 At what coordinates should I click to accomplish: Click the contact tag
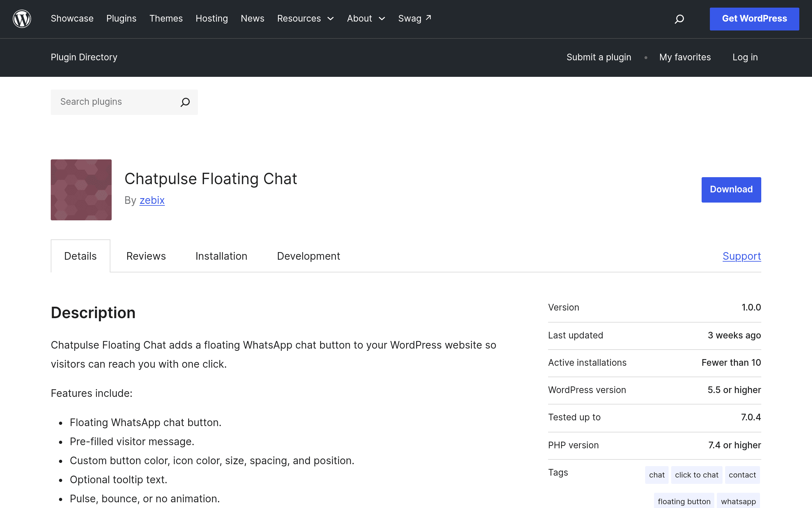(x=742, y=475)
